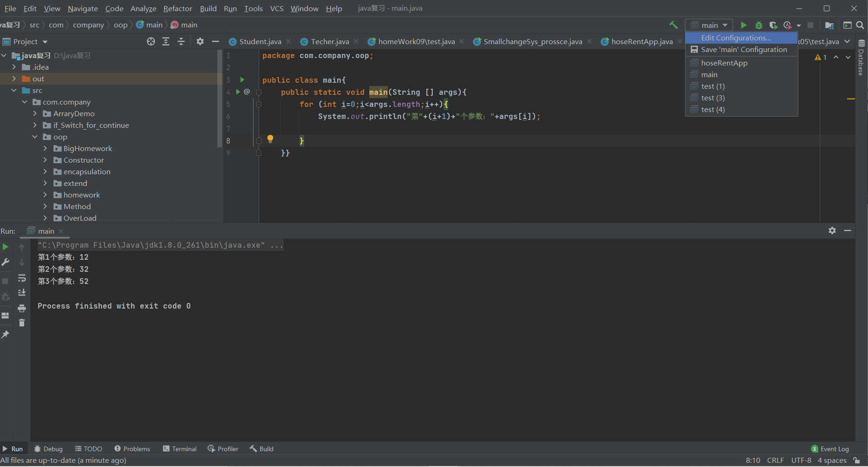Print the console output using printer icon
The width and height of the screenshot is (868, 467).
(22, 308)
